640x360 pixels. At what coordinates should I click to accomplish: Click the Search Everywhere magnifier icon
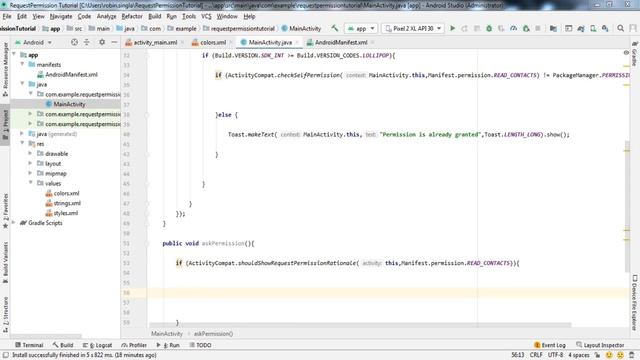pos(620,28)
